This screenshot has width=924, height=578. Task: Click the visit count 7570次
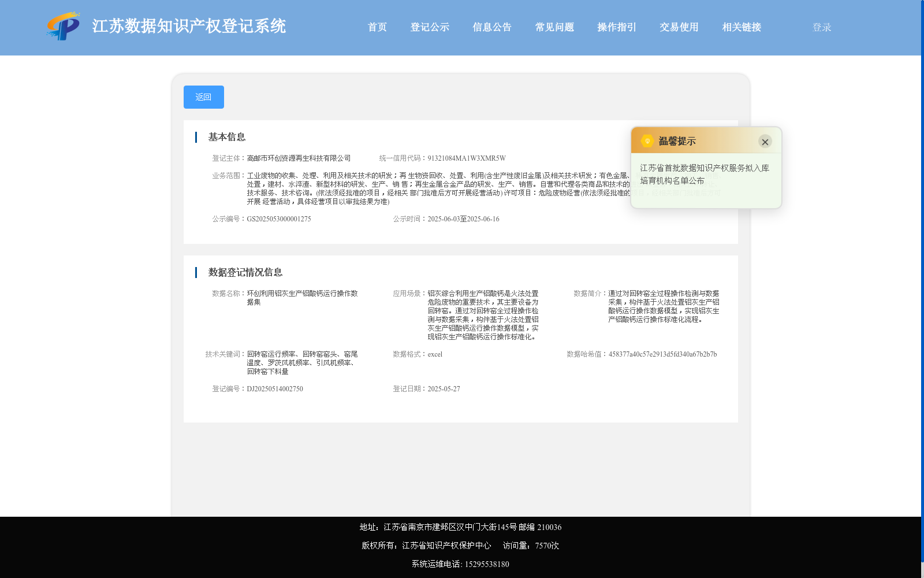(x=547, y=546)
